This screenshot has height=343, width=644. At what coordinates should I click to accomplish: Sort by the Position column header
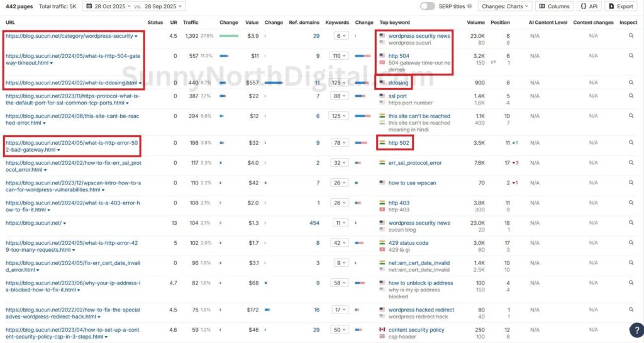pyautogui.click(x=500, y=23)
